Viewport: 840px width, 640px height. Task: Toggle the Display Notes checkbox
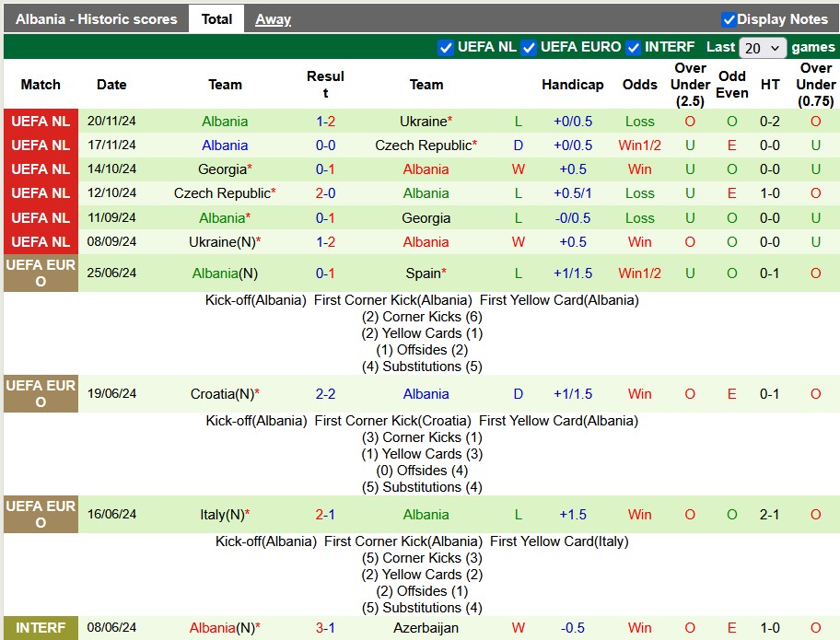[x=729, y=19]
